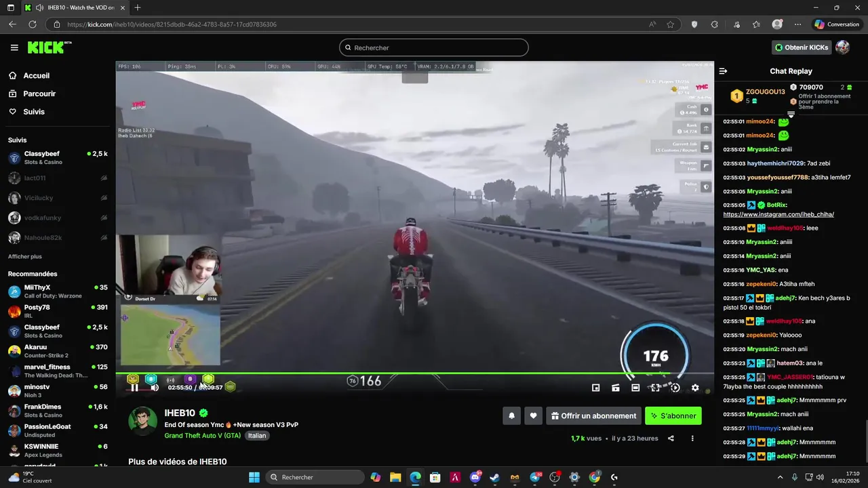Refresh the browser page
Viewport: 868px width, 488px height.
click(32, 24)
